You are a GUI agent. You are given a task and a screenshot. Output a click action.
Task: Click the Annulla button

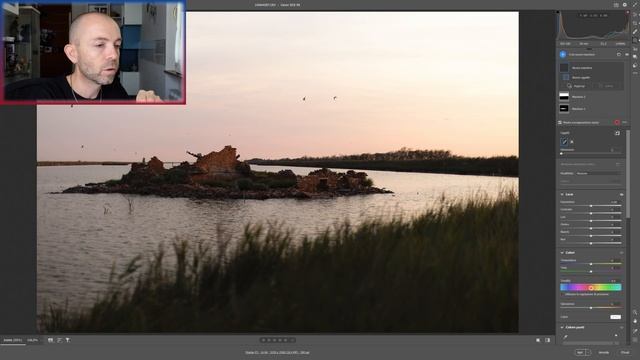click(x=604, y=352)
